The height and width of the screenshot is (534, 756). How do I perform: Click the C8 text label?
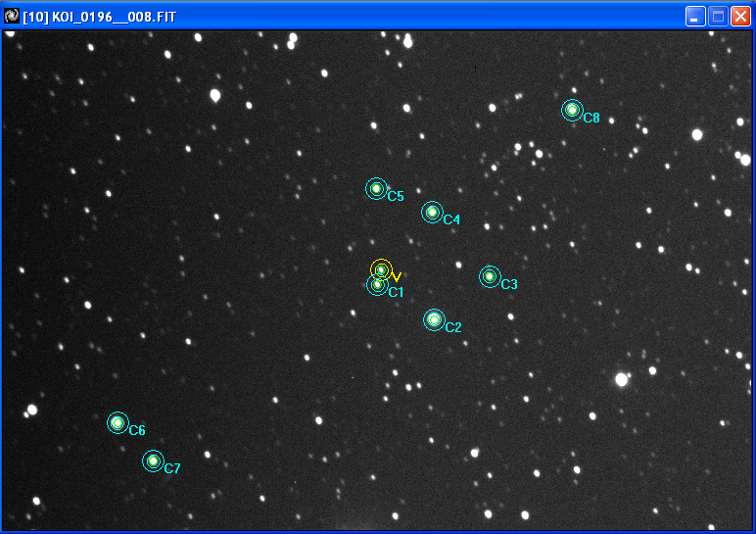click(591, 118)
